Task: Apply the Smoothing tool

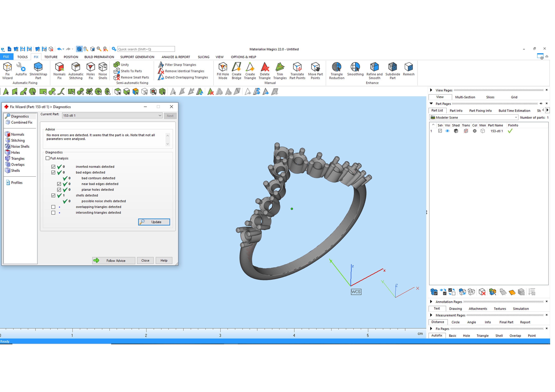Action: point(355,69)
